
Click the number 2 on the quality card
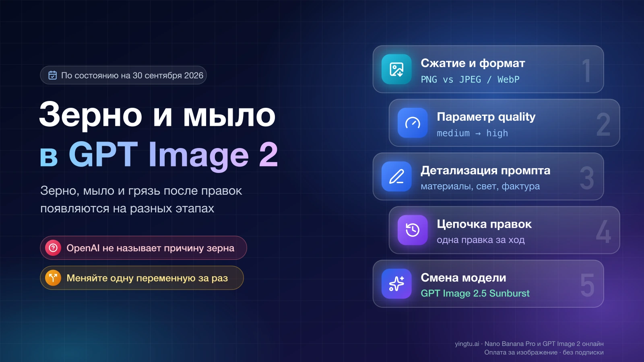(603, 124)
